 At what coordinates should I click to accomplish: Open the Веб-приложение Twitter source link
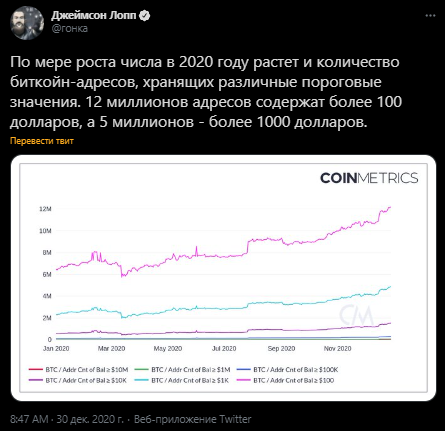(192, 419)
